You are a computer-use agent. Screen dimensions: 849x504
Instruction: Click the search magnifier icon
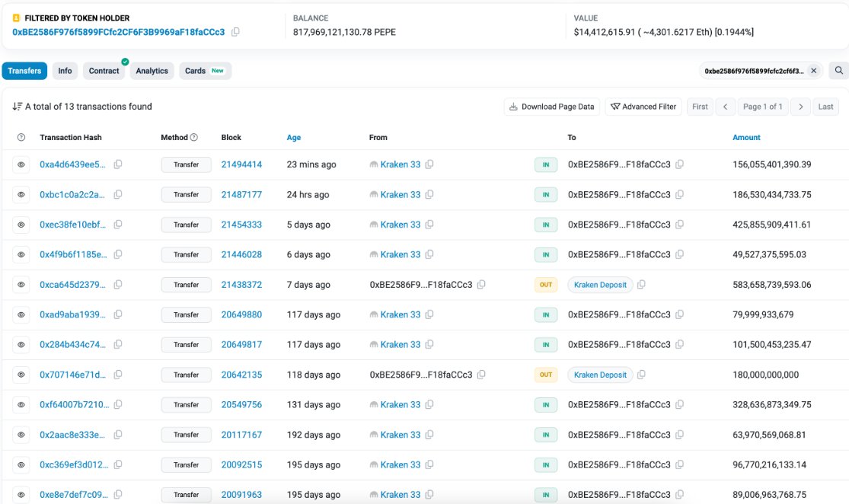(838, 71)
